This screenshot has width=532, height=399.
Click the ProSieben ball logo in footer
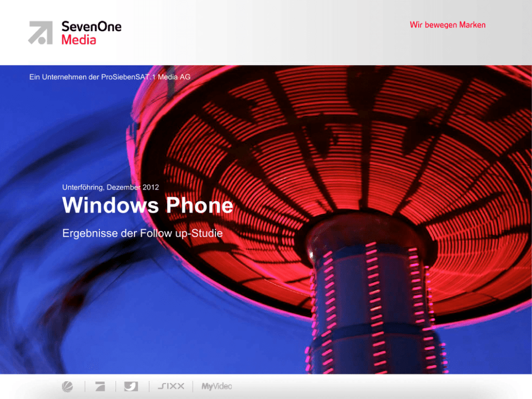(x=68, y=386)
